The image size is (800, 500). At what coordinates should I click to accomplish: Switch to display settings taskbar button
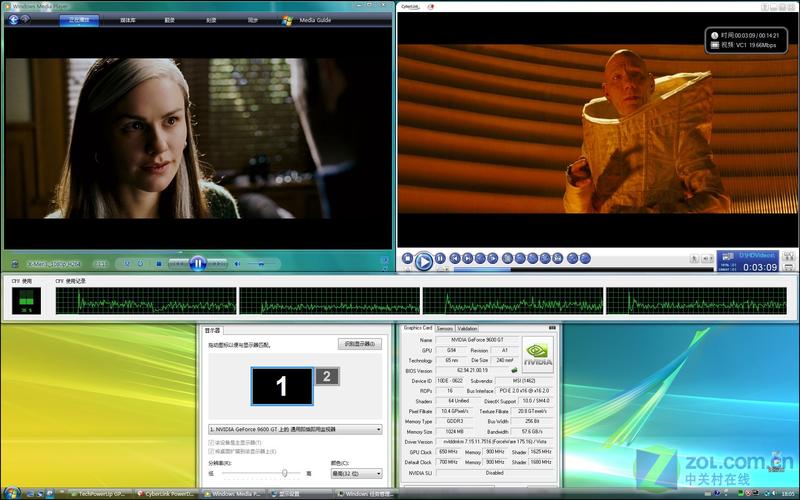tap(299, 494)
